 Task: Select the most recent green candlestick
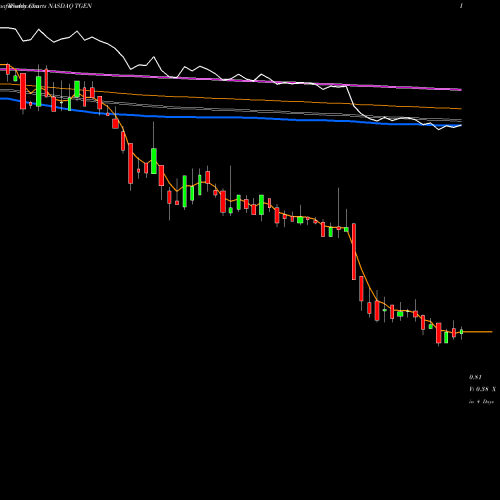click(462, 331)
